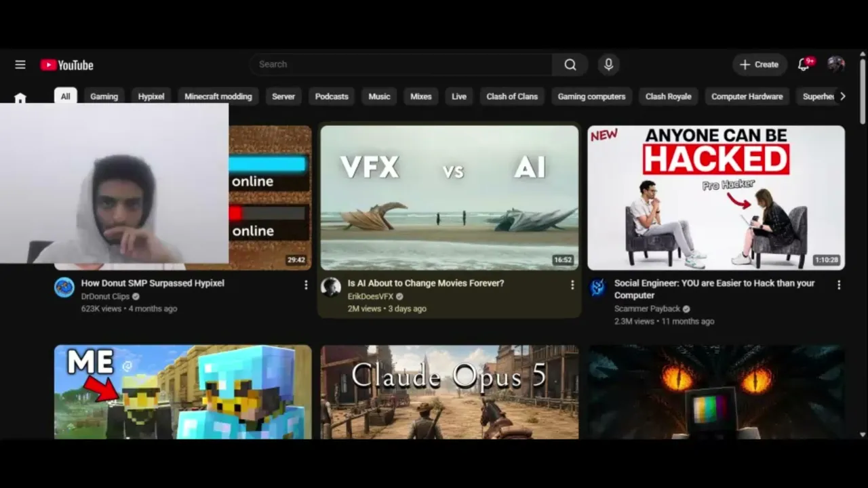868x488 pixels.
Task: Click the 2.3M views • 11 months ago text
Action: coord(664,321)
